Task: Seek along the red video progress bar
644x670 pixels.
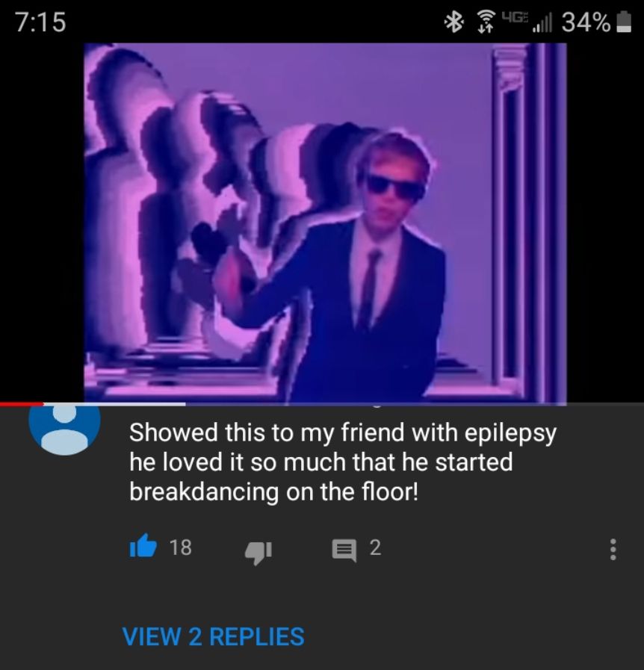Action: click(x=22, y=404)
